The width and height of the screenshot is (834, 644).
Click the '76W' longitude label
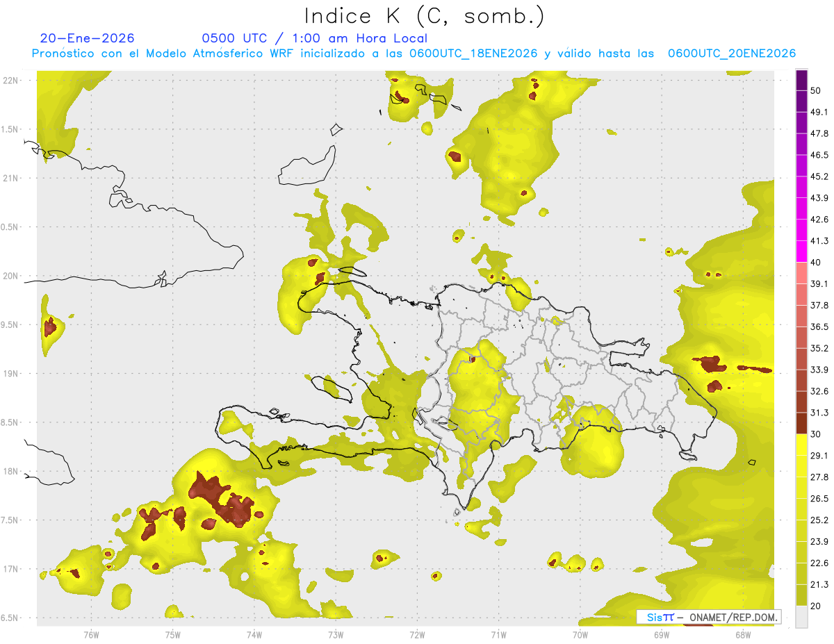click(x=91, y=634)
